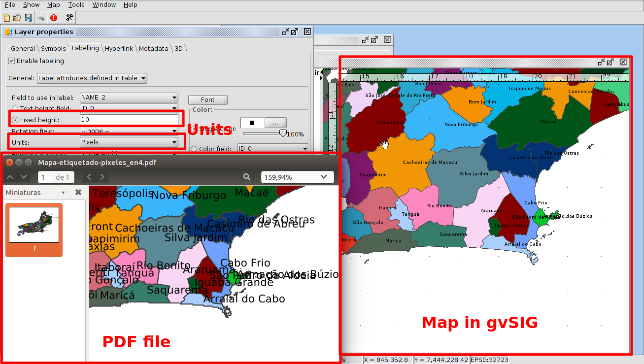
Task: Go to previous page using up arrow
Action: tap(10, 177)
